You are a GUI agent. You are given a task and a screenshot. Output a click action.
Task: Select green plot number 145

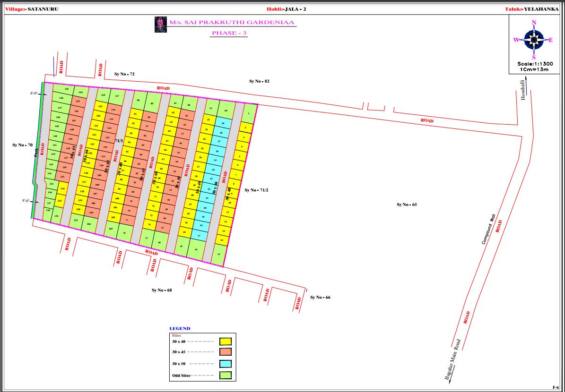click(66, 89)
